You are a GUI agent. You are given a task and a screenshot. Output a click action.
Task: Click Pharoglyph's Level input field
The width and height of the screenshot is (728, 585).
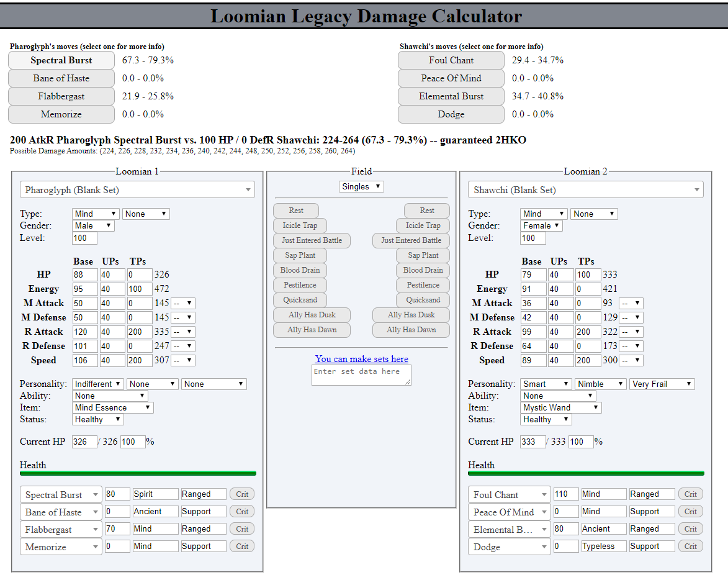[x=84, y=238]
